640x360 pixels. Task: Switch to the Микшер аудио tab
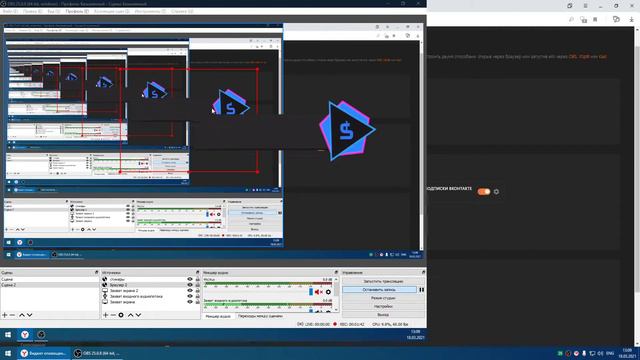(218, 316)
